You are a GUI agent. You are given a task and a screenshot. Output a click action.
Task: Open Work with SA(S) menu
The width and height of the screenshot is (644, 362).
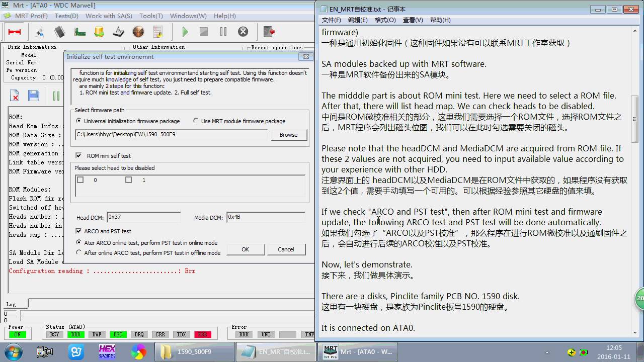tap(109, 16)
